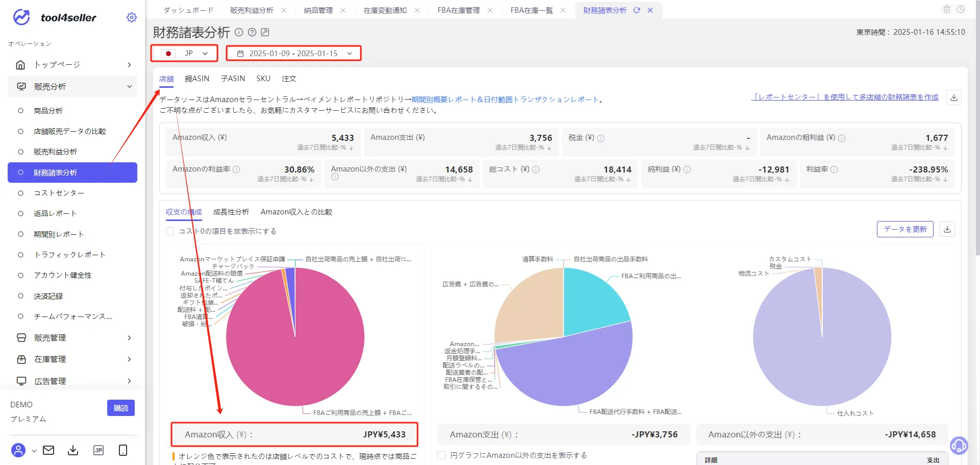Click the データを更新 button
This screenshot has width=980, height=465.
click(905, 229)
